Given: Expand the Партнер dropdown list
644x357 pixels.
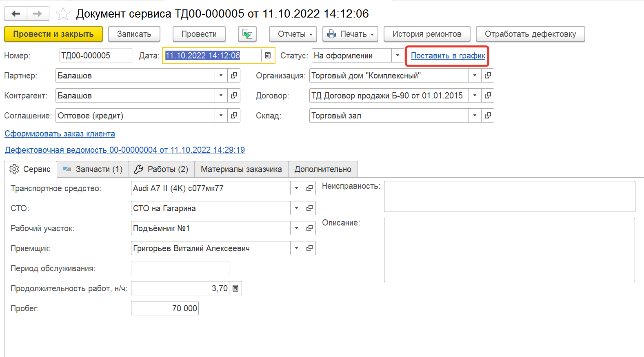Looking at the screenshot, I should pyautogui.click(x=221, y=76).
